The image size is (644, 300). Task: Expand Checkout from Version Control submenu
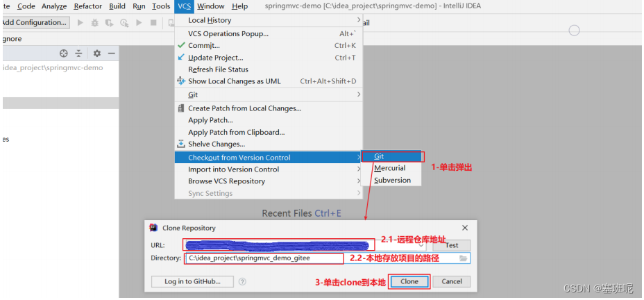(x=269, y=158)
